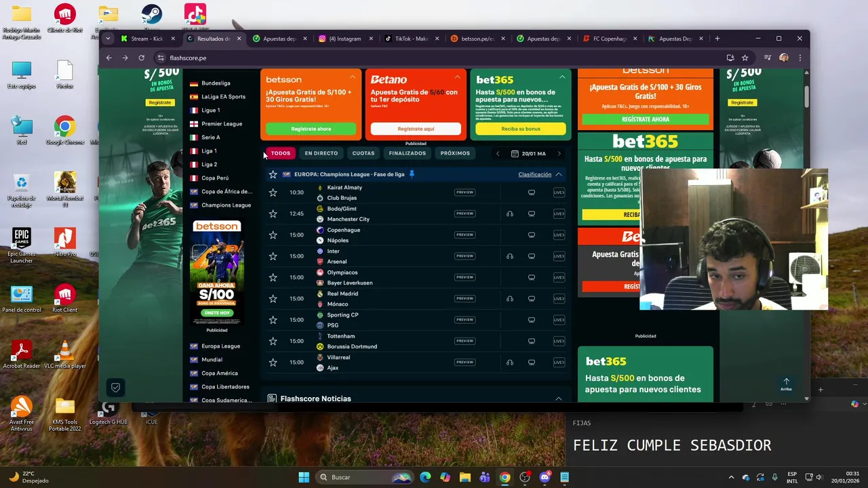Image resolution: width=868 pixels, height=488 pixels.
Task: Click bet365 Reciba su bonus button
Action: [x=521, y=129]
